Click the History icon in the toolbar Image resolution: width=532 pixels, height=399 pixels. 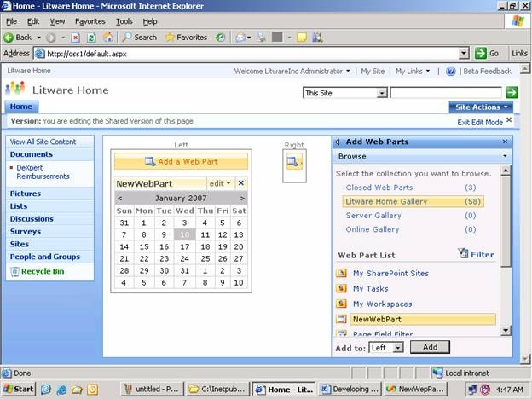tap(220, 38)
